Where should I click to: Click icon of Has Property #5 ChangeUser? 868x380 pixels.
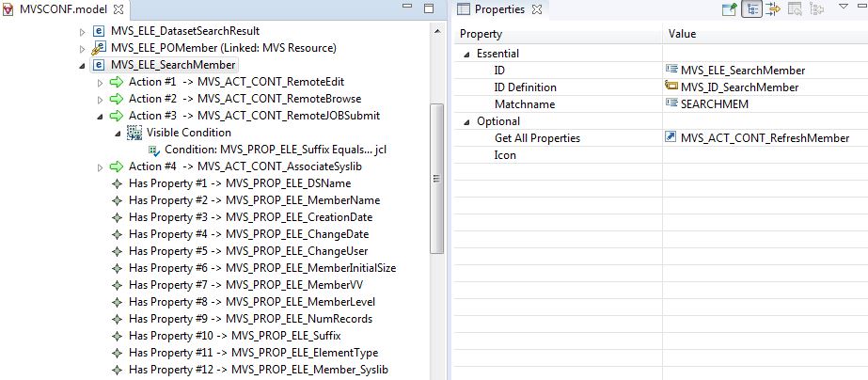(117, 251)
